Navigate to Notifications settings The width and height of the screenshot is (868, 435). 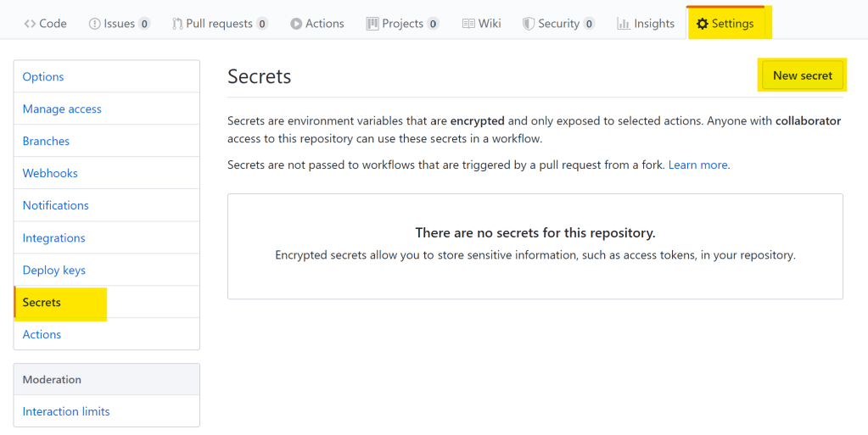(x=55, y=205)
